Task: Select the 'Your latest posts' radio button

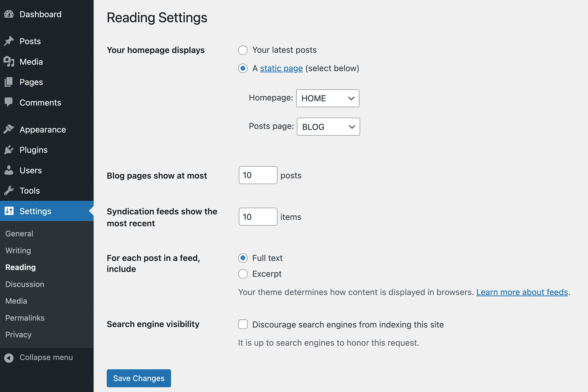Action: (243, 49)
